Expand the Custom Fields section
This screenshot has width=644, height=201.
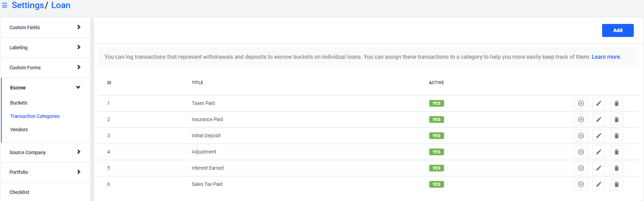point(45,27)
